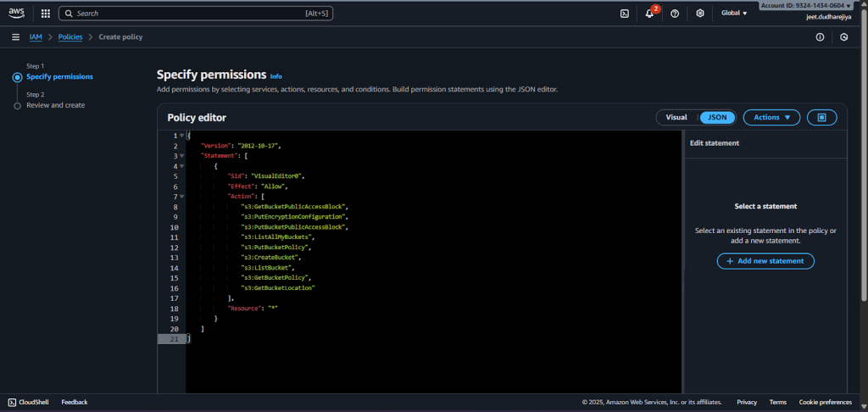This screenshot has width=868, height=412.
Task: Open the Privacy link
Action: [x=747, y=402]
